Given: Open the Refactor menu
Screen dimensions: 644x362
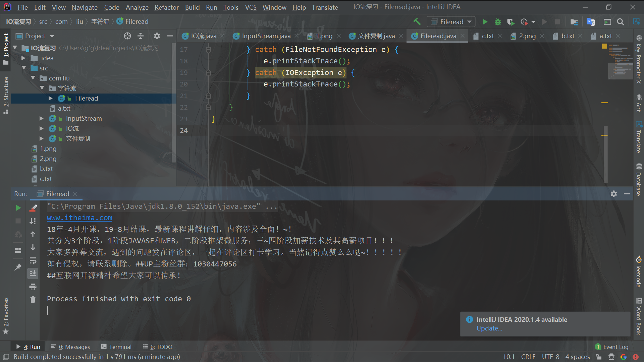Looking at the screenshot, I should pyautogui.click(x=166, y=7).
